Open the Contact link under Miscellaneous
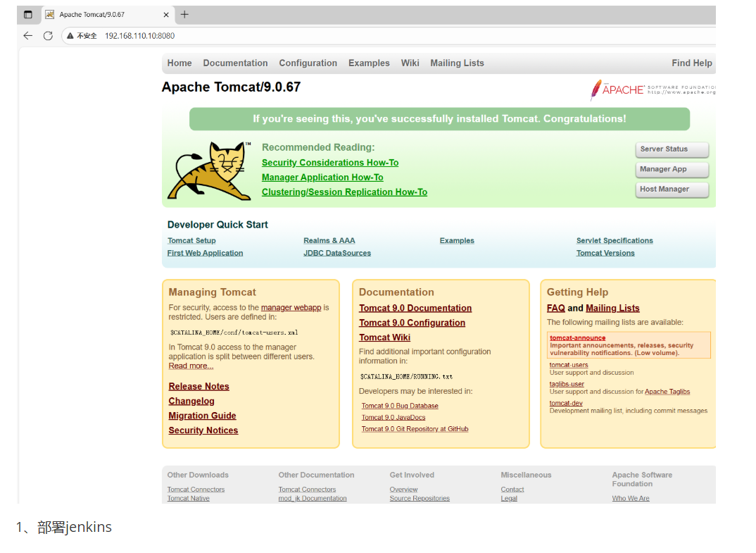 tap(512, 490)
